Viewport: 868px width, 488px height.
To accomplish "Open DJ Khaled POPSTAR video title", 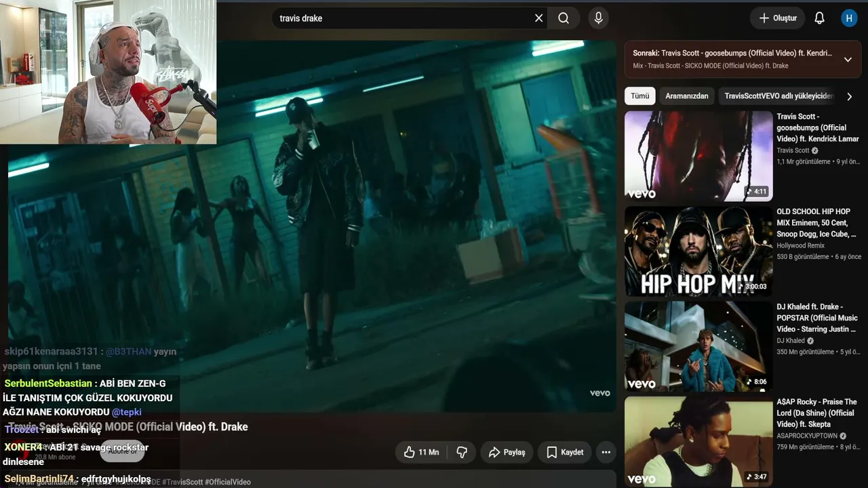I will pos(817,318).
